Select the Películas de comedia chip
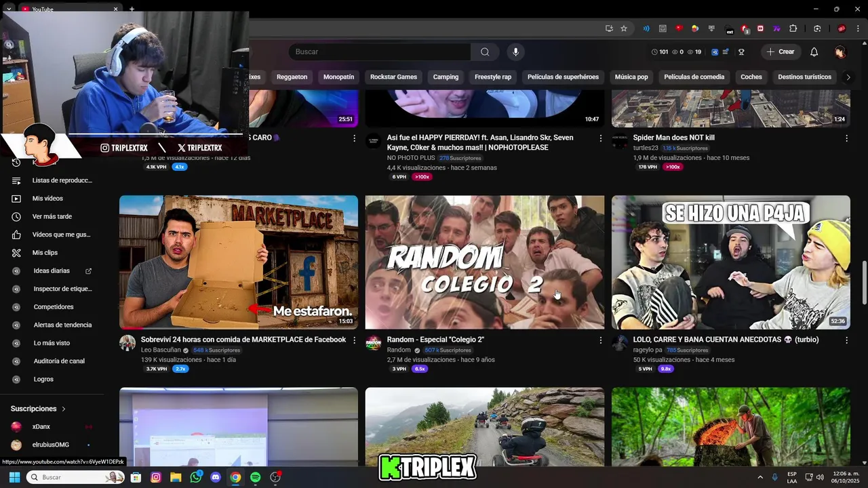The image size is (868, 488). coord(694,77)
